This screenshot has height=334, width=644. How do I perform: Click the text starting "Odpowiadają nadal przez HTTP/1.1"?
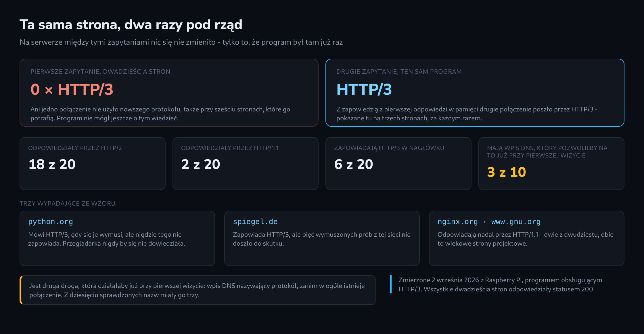pos(526,239)
